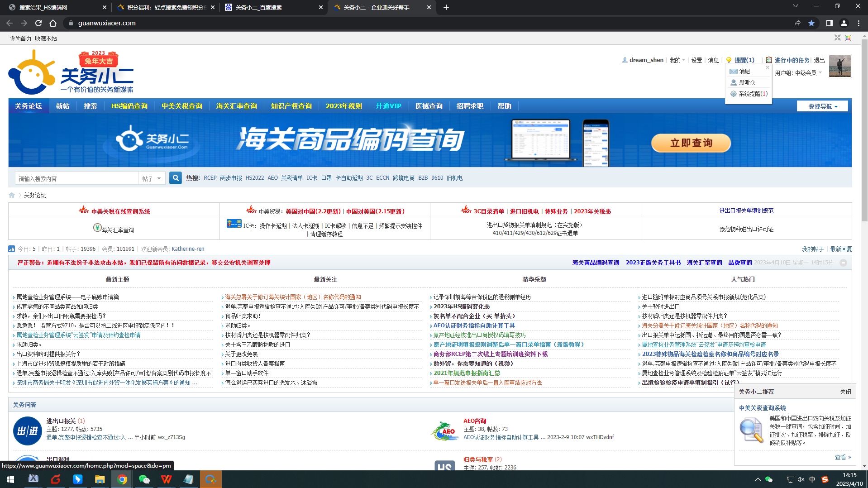Expand the 帖子 search type dropdown

point(152,178)
